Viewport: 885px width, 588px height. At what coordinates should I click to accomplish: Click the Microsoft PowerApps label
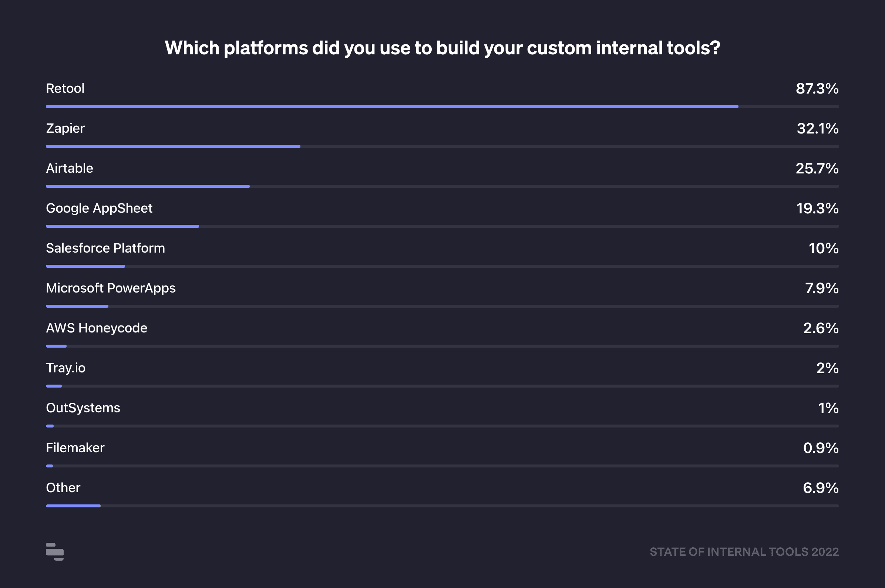tap(111, 288)
